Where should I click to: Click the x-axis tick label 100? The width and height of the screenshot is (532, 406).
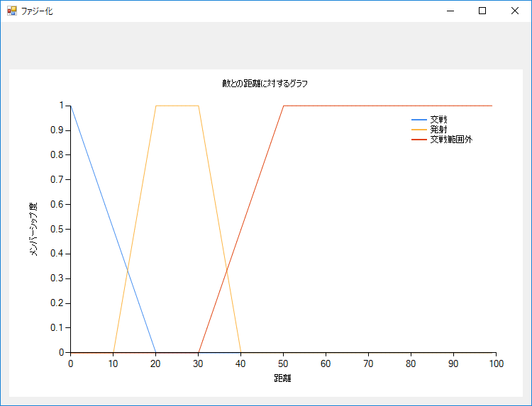[x=497, y=363]
